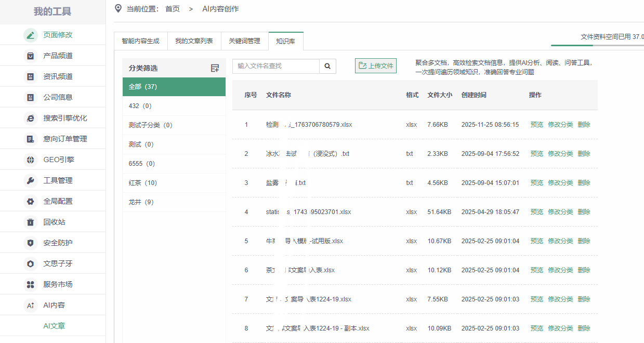644x343 pixels.
Task: Click the 安全防护 shield icon
Action: [31, 243]
